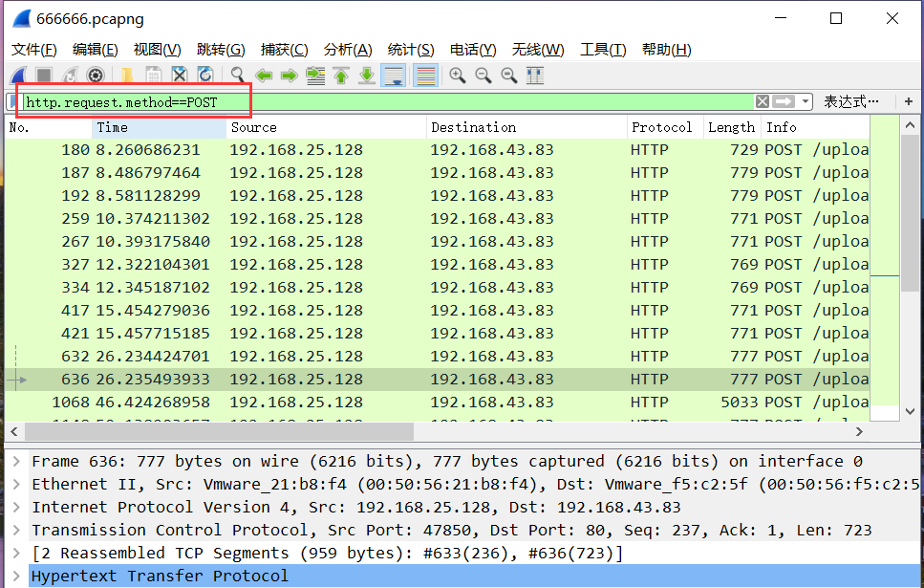Jump to the first packet icon
This screenshot has width=924, height=588.
[x=341, y=76]
